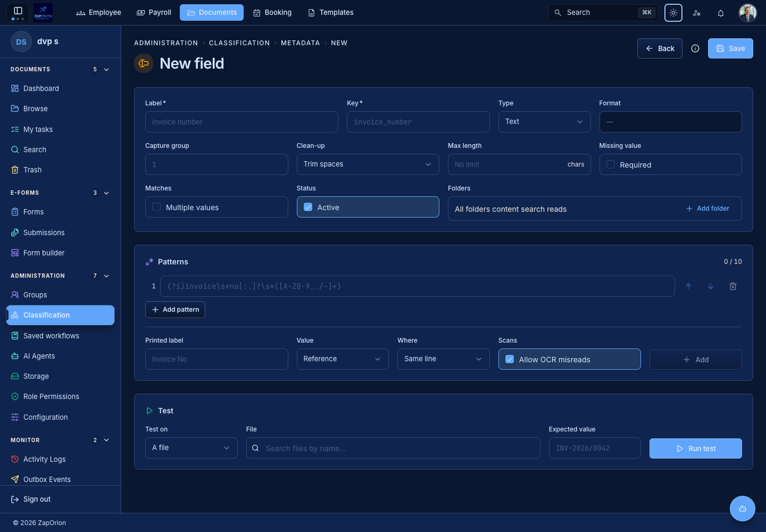Open the user profile avatar
The image size is (766, 532).
click(x=748, y=13)
